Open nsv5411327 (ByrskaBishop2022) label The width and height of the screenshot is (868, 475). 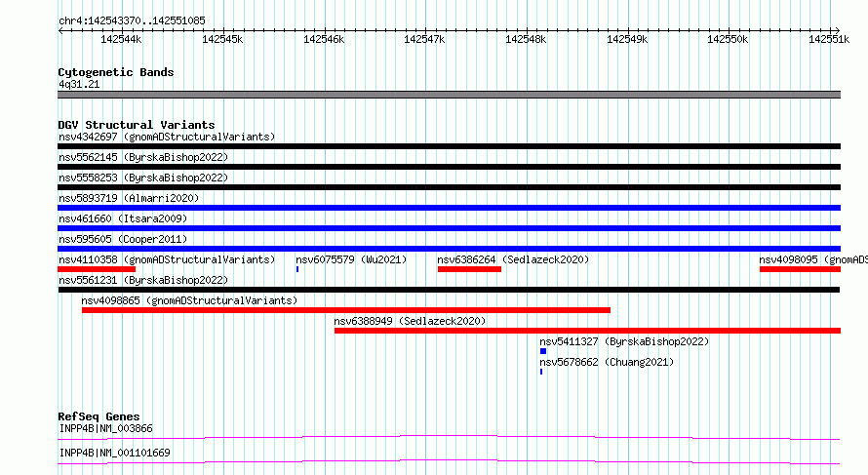[x=624, y=341]
